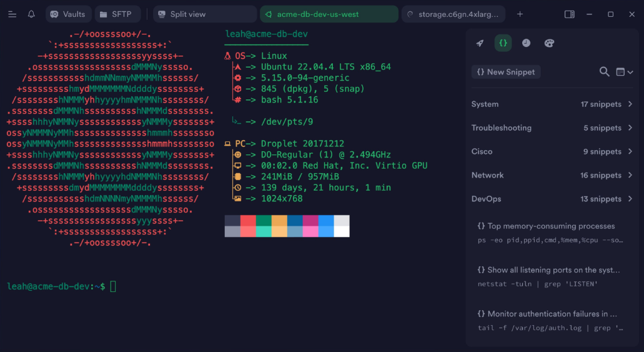Open the snippet view layout dropdown

[x=625, y=73]
